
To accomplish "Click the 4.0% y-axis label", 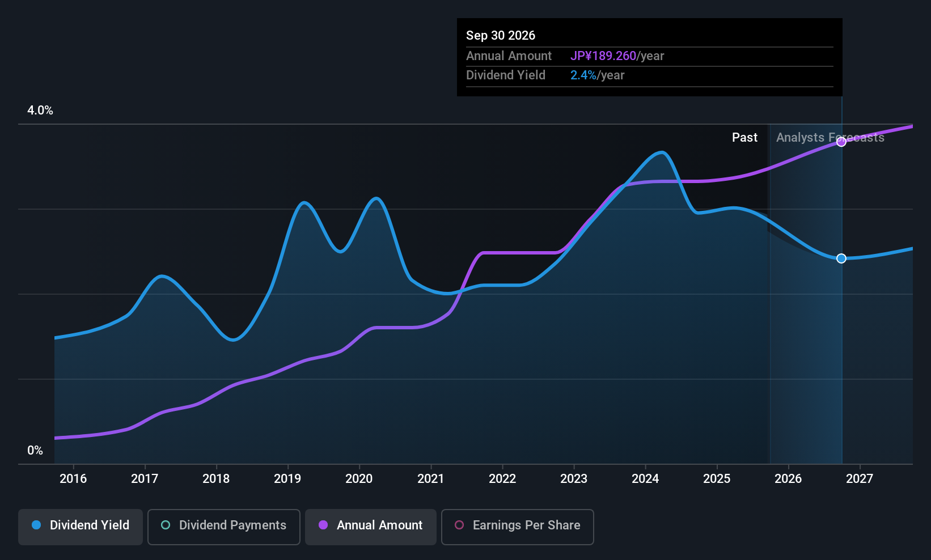I will [40, 111].
